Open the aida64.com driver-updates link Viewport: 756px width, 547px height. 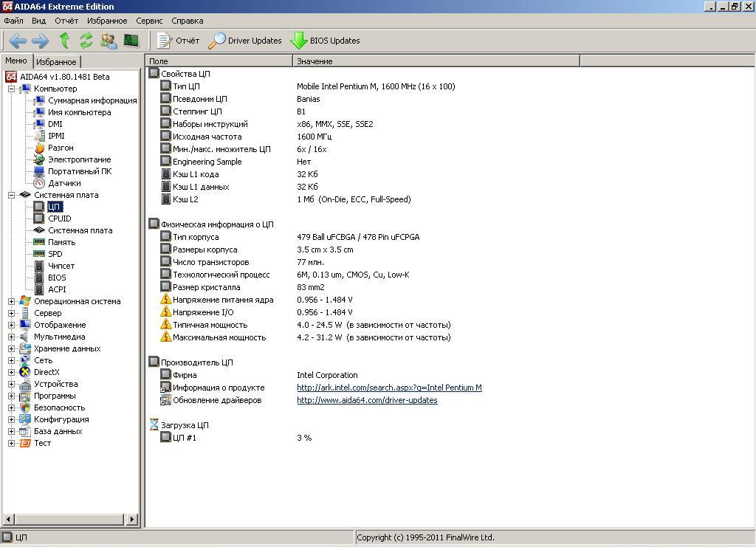tap(367, 400)
